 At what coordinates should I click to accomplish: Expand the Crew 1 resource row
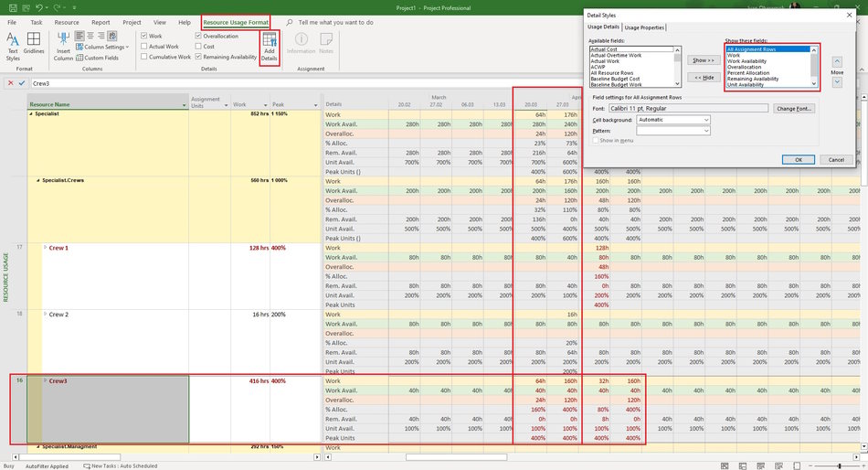46,247
